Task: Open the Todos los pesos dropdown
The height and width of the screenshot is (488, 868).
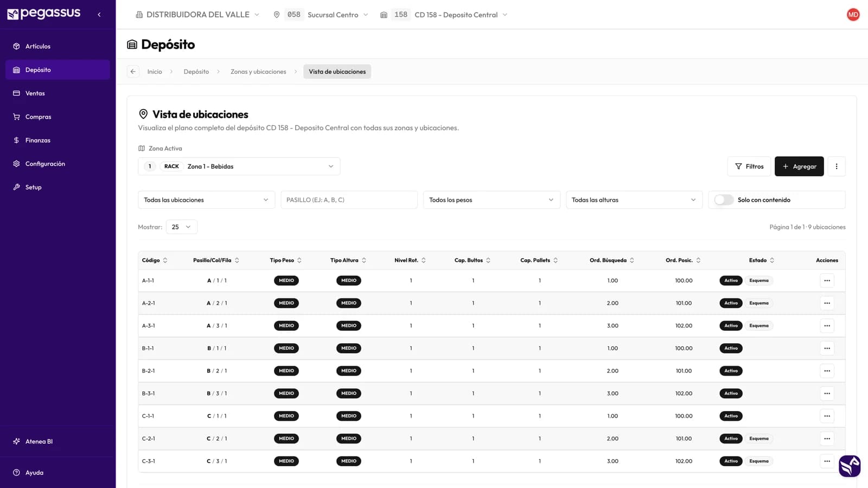Action: 492,200
